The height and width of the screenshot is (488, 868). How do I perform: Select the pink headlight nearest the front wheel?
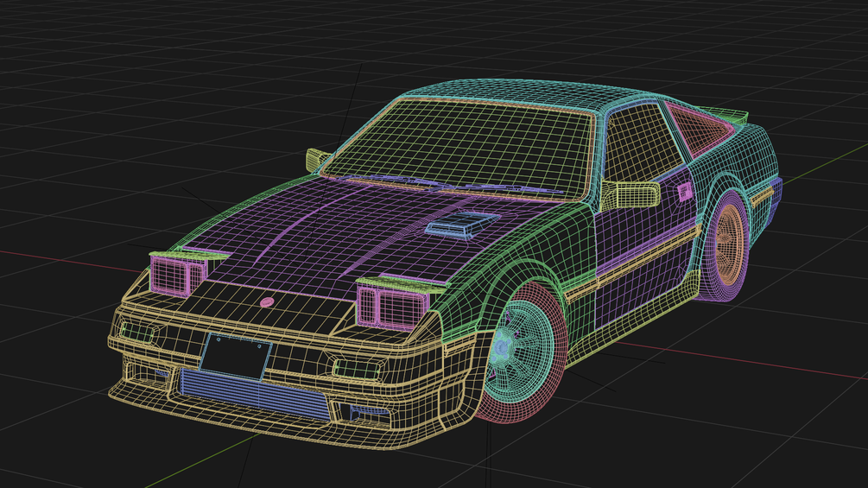pyautogui.click(x=391, y=307)
